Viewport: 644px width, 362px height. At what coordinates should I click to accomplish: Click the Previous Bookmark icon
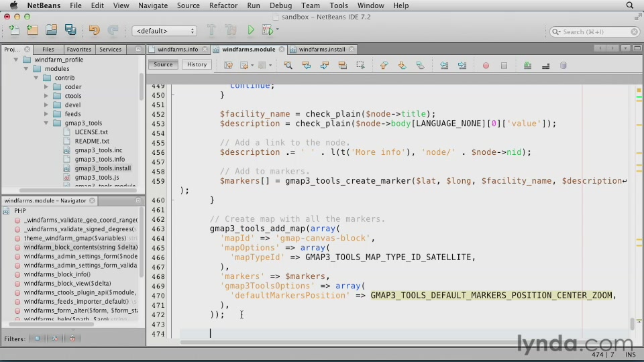(384, 65)
